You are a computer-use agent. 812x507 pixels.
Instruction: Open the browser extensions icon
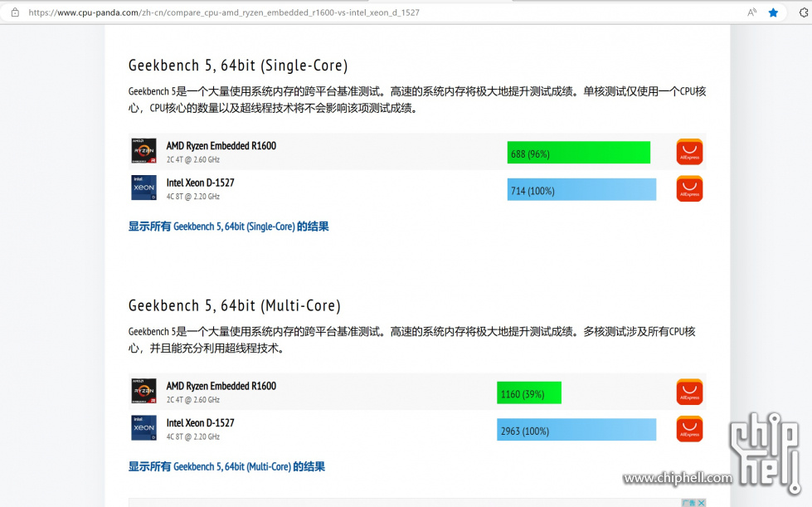pyautogui.click(x=805, y=12)
